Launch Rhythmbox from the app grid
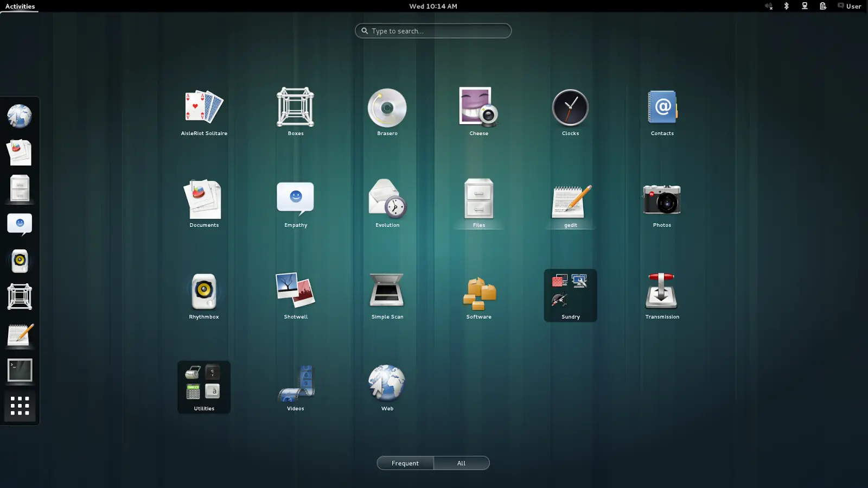Viewport: 868px width, 488px height. [204, 296]
